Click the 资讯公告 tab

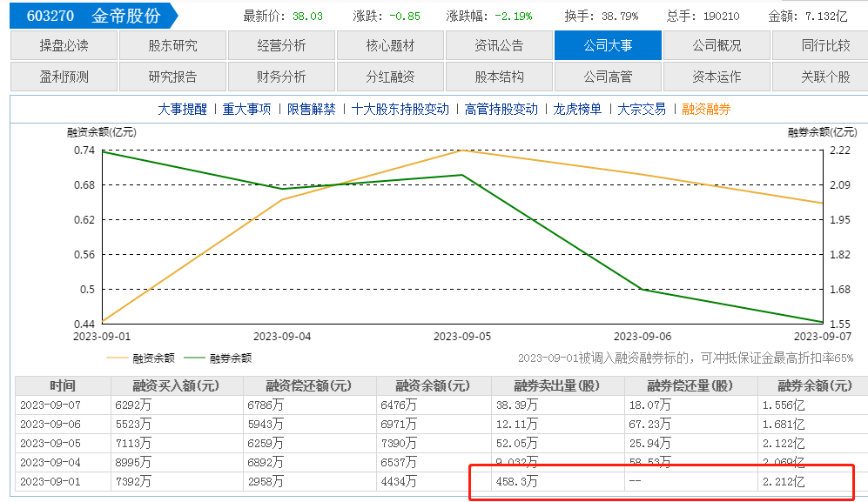(x=499, y=46)
